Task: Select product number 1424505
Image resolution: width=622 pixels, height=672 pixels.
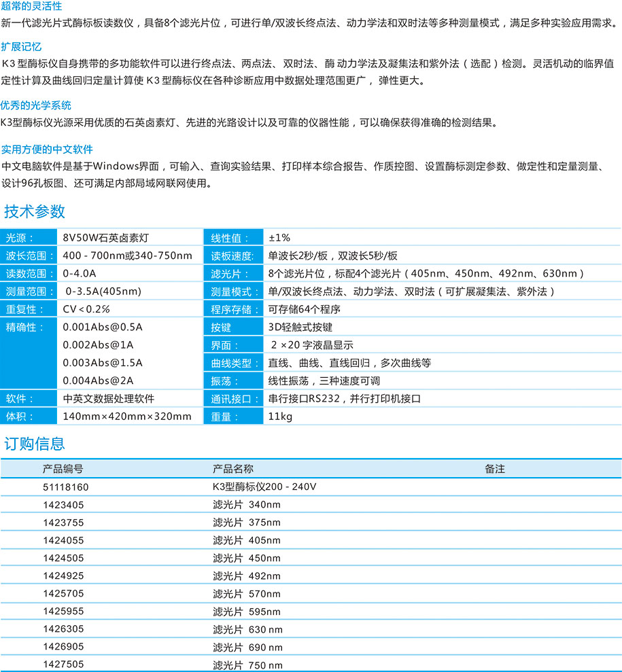Action: [63, 558]
